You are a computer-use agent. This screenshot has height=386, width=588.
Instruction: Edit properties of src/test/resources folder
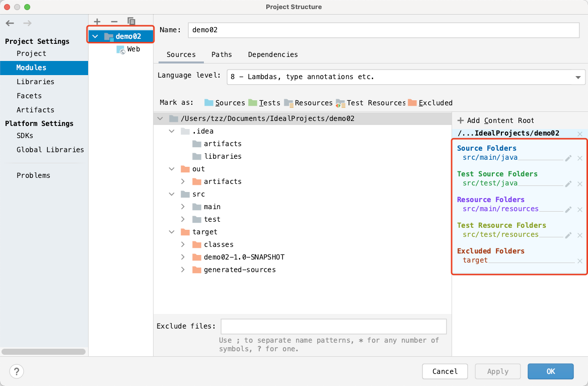coord(568,235)
